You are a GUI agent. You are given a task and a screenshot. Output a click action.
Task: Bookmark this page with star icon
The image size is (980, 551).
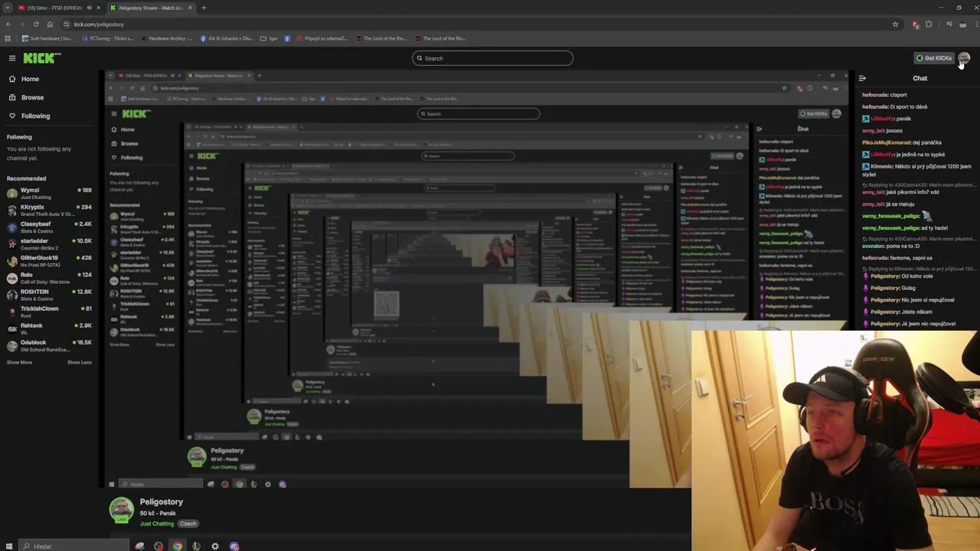coord(895,24)
